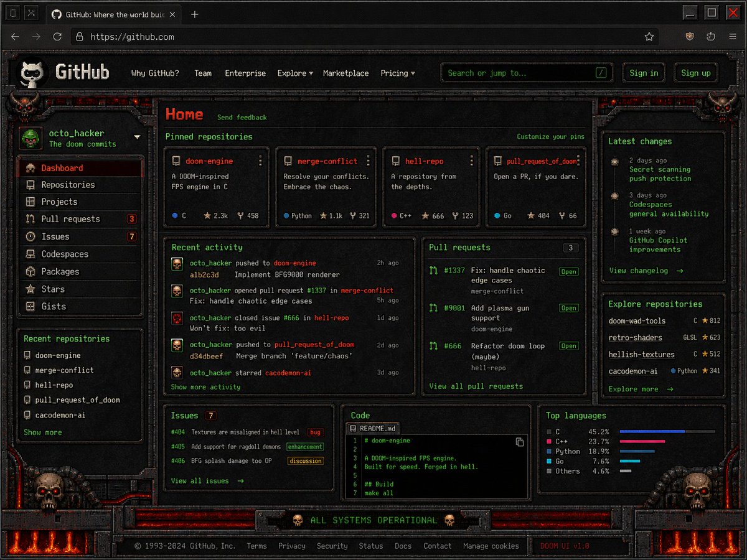Screen dimensions: 747x560
Task: Click the C++ language usage bar
Action: point(642,441)
